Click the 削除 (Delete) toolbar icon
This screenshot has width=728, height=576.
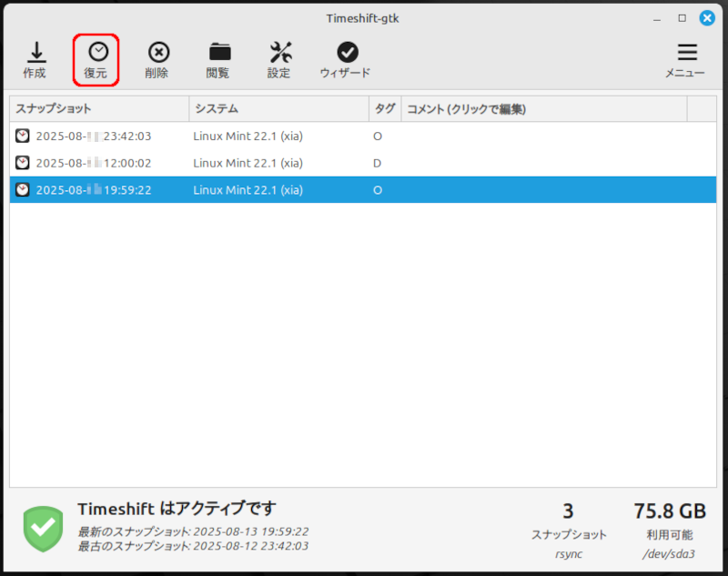tap(157, 53)
